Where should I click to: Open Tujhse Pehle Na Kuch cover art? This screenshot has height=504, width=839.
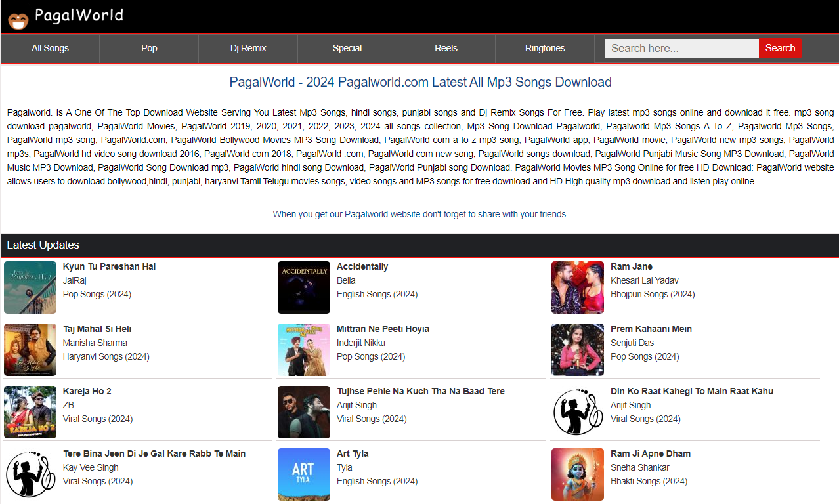pos(304,412)
